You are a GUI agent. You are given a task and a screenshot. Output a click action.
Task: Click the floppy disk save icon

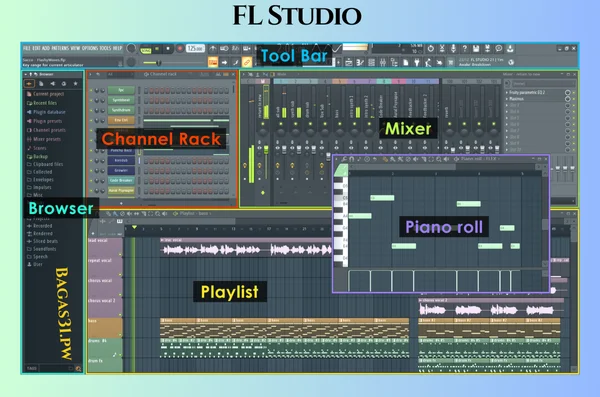tap(476, 49)
